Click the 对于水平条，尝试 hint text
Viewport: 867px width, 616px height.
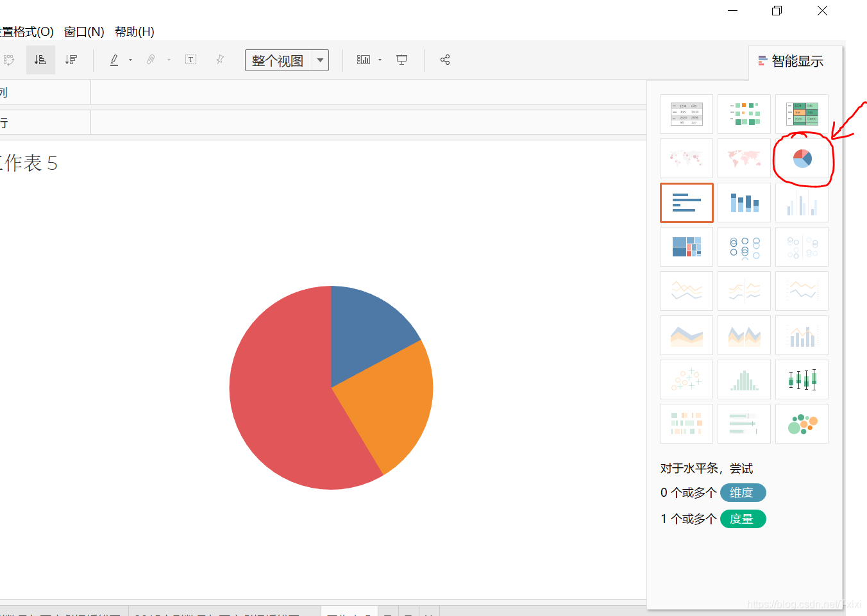(707, 469)
